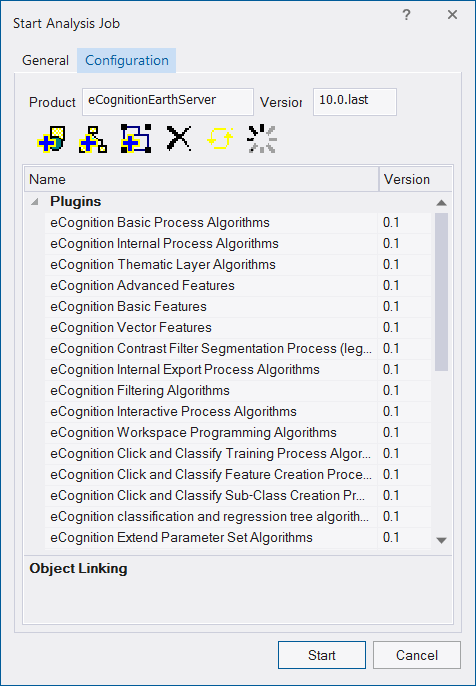This screenshot has width=476, height=686.
Task: Click the Cancel button
Action: click(417, 655)
